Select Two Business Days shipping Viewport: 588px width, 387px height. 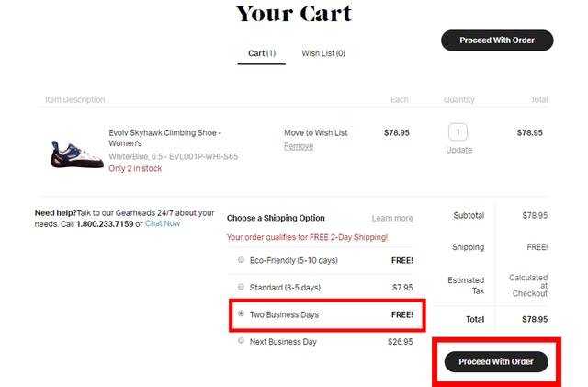tap(241, 314)
